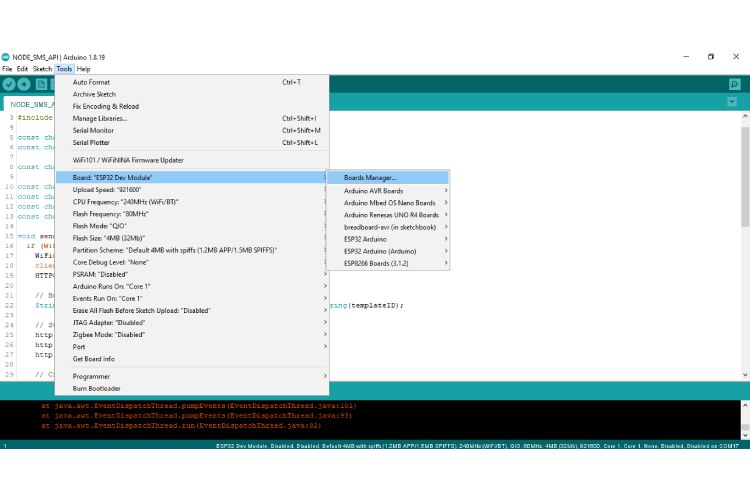Click code text (templateID);
The width and height of the screenshot is (750, 500).
coord(376,305)
